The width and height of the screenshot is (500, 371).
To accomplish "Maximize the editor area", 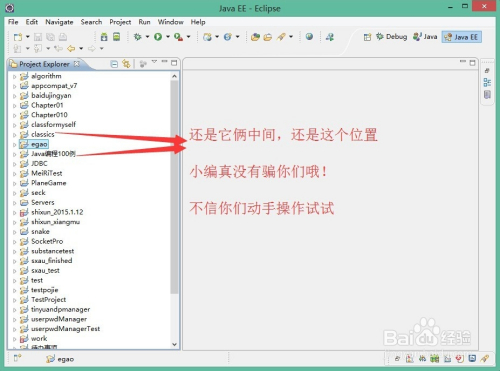I will [472, 63].
